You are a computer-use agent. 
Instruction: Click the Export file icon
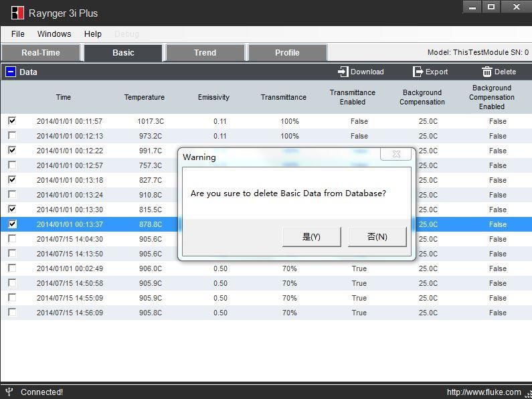(x=418, y=72)
